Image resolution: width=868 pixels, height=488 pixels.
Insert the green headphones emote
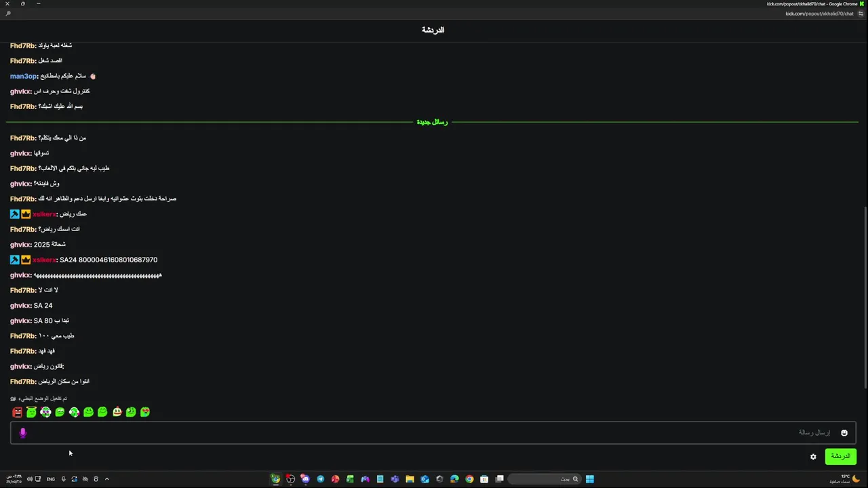[x=74, y=412]
